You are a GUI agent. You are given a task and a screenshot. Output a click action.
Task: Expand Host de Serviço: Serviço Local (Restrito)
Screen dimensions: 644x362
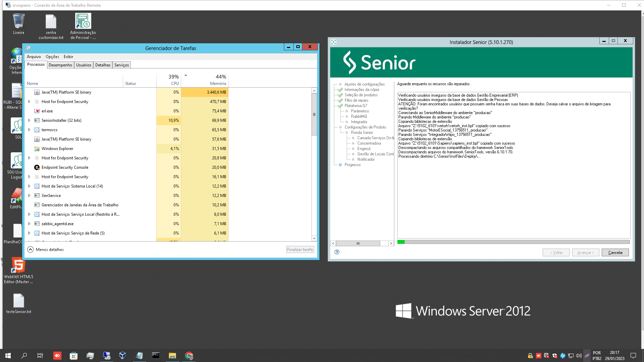[x=29, y=214]
